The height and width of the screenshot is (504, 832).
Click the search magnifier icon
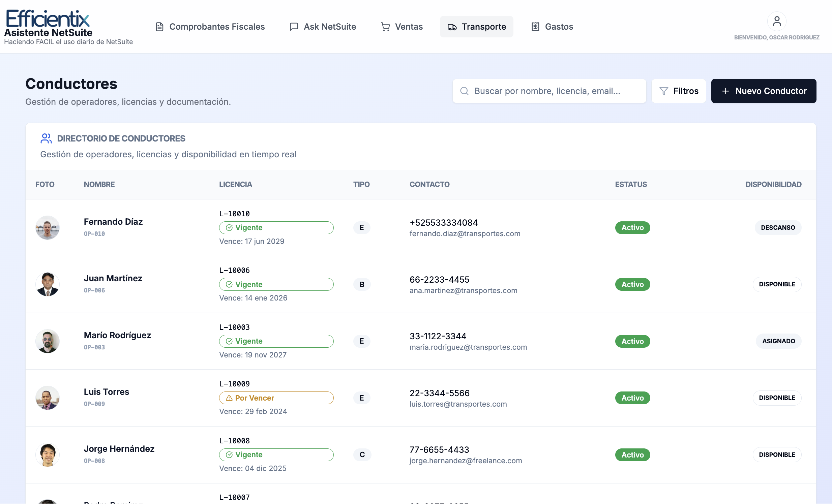464,91
